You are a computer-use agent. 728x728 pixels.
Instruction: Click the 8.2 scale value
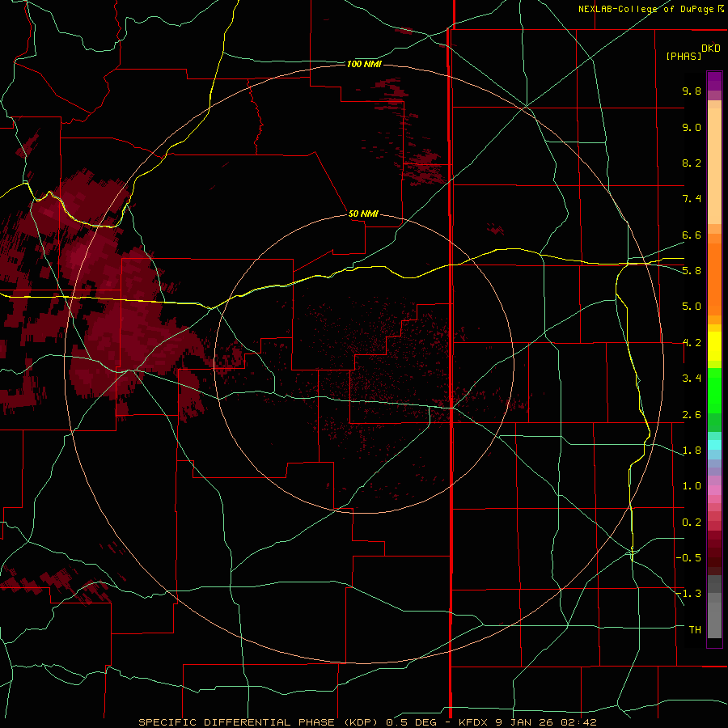point(692,163)
